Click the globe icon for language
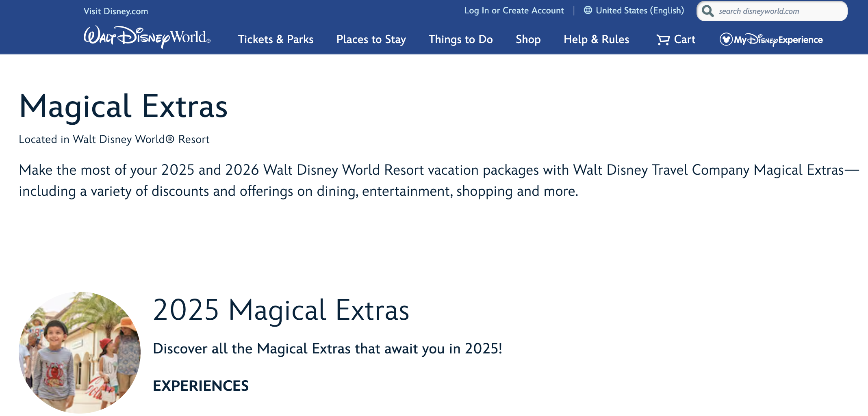Screen dimensions: 868x416 coord(588,10)
